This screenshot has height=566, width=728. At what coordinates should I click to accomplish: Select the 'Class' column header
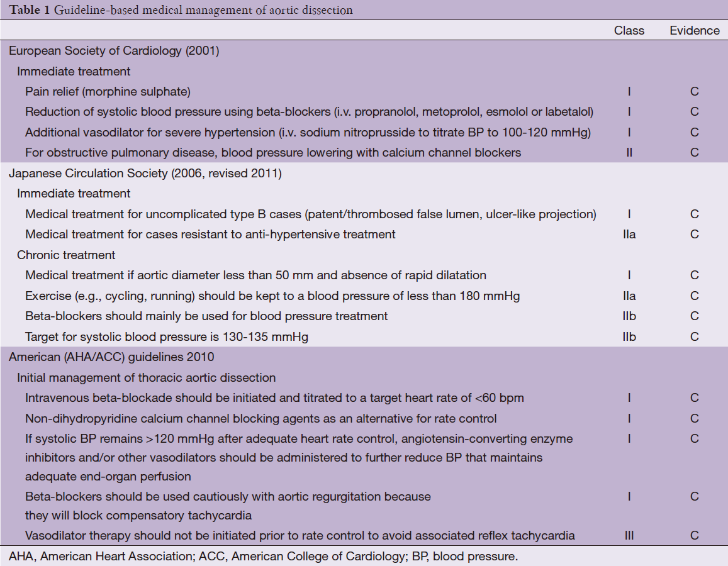pyautogui.click(x=629, y=31)
